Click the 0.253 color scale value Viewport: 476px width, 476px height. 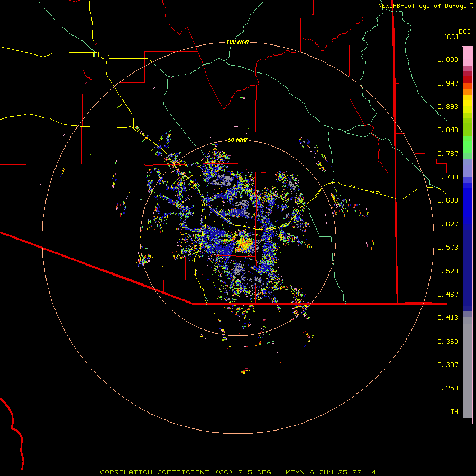click(448, 388)
